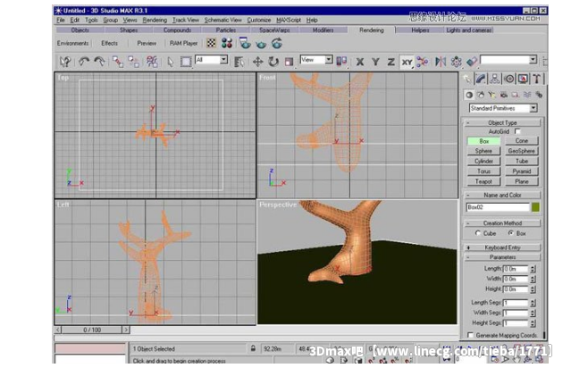This screenshot has height=368, width=588.
Task: Click the Bind to Space Warp icon
Action: point(152,62)
